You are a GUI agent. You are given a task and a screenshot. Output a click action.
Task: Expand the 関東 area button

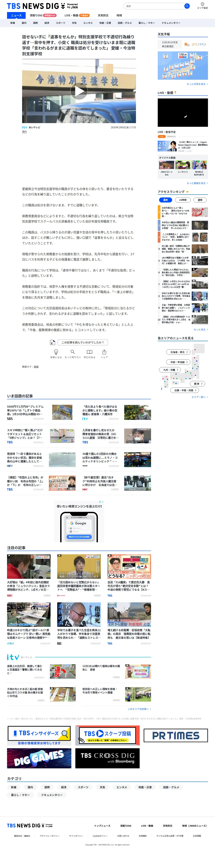click(198, 384)
